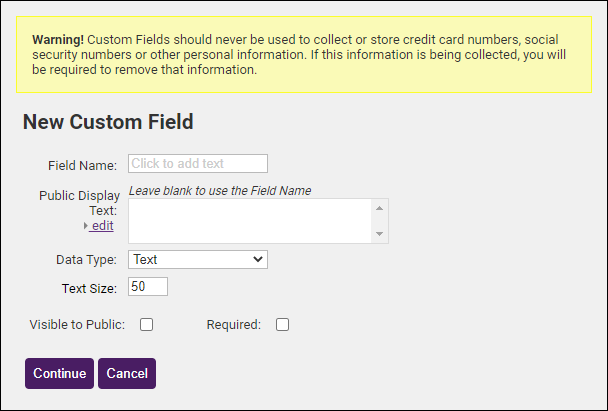
Task: Click the "Required:" label text
Action: coord(233,324)
